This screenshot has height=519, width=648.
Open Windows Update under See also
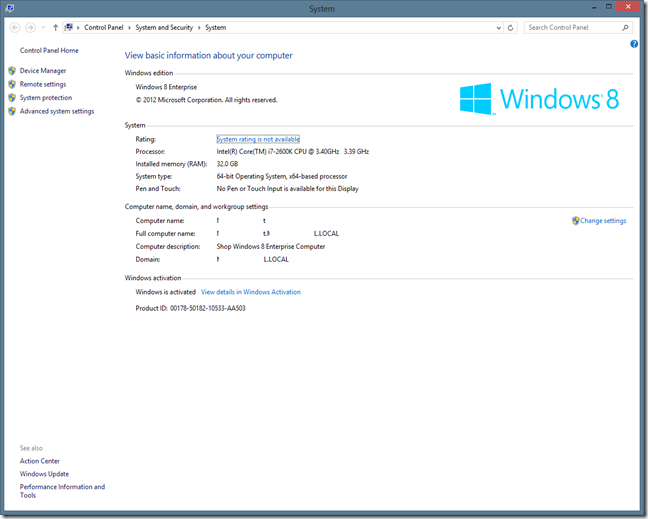point(44,474)
